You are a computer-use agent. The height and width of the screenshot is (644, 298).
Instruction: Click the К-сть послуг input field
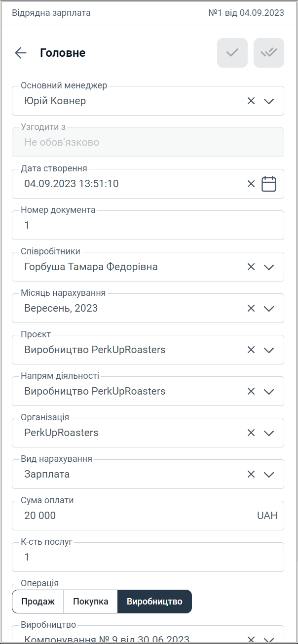coord(148,557)
